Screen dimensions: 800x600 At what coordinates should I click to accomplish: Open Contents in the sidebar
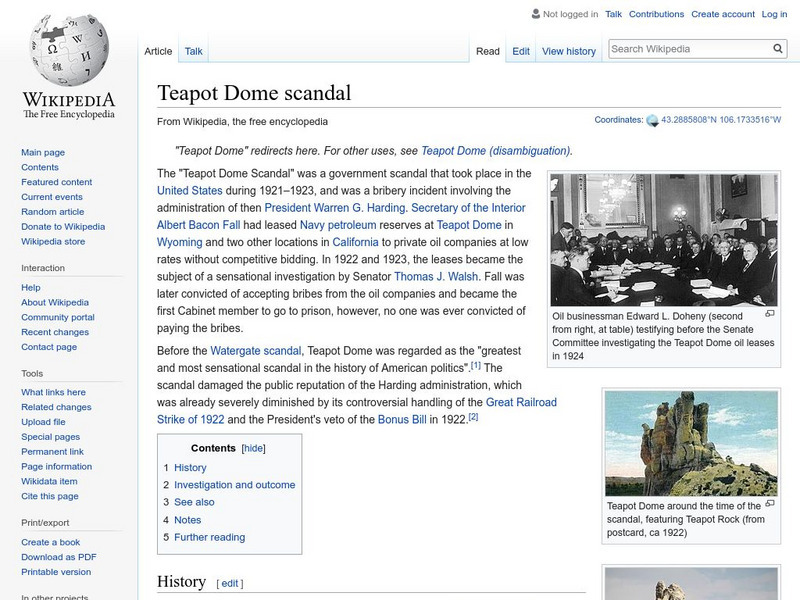pos(40,167)
